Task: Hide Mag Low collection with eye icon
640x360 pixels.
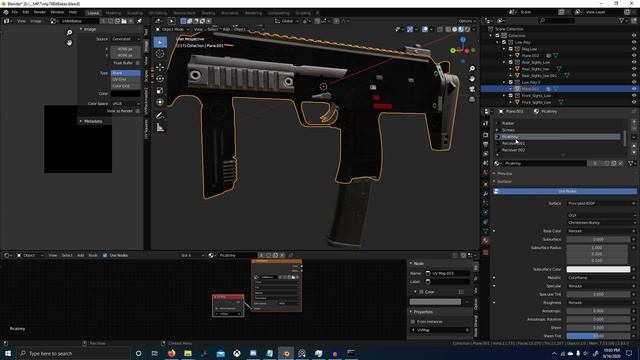Action: (634, 49)
